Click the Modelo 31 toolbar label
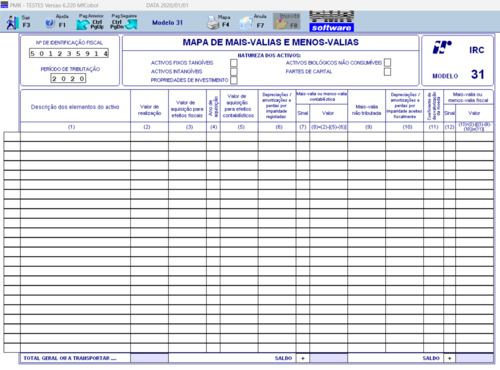 167,23
